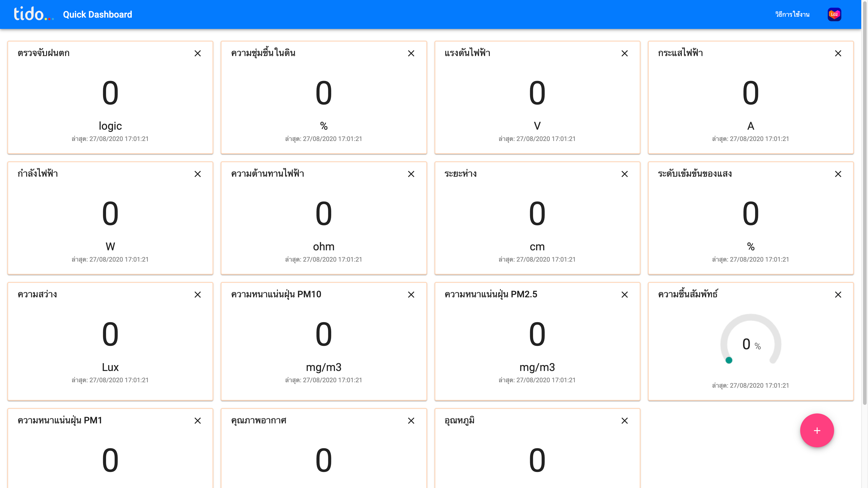Add a new widget with plus button
Image resolution: width=868 pixels, height=488 pixels.
(x=817, y=430)
